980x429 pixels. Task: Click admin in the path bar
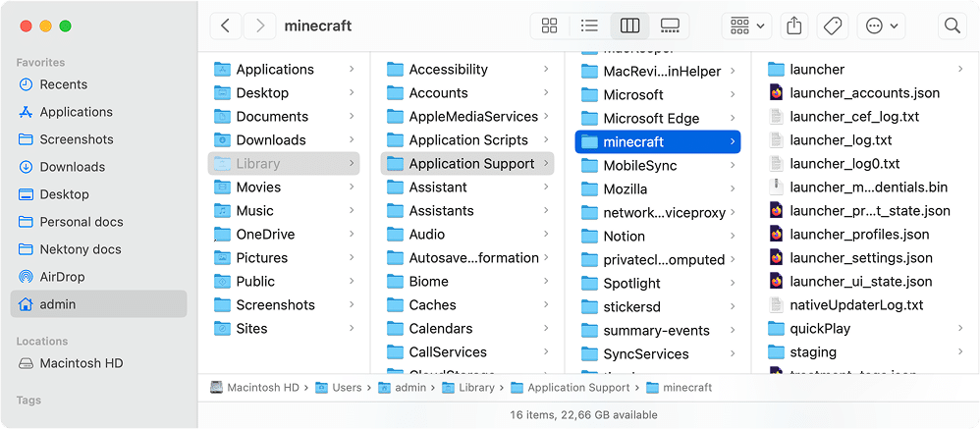click(403, 388)
